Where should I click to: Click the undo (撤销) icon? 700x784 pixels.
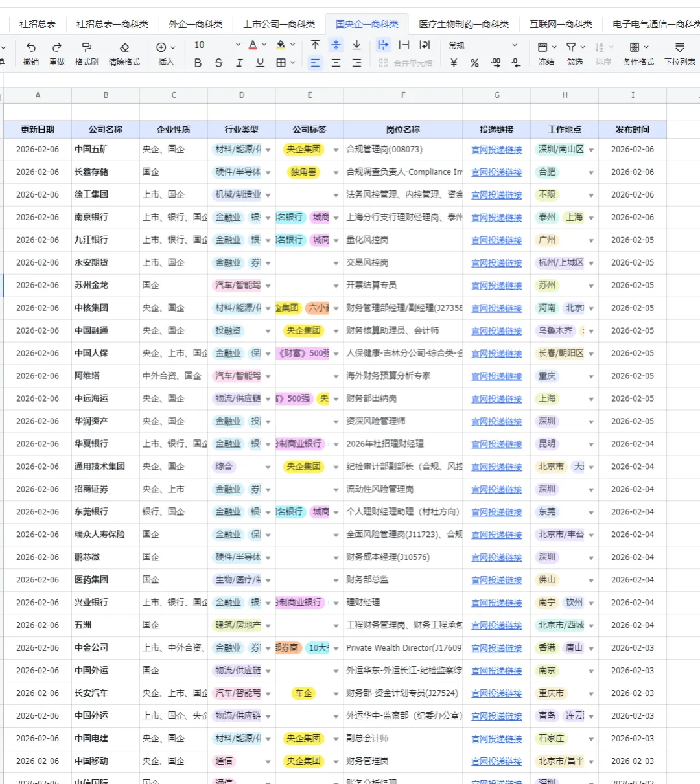[x=31, y=47]
